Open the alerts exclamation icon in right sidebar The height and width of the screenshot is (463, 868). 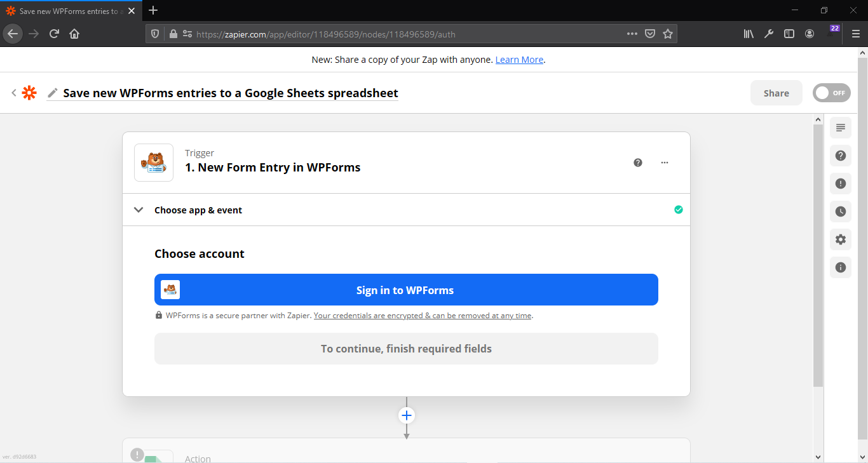coord(841,184)
